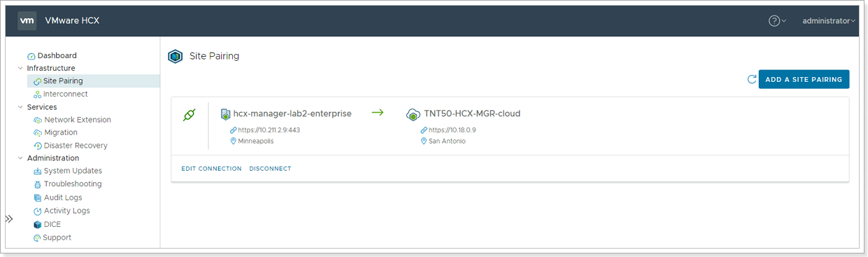The height and width of the screenshot is (257, 868).
Task: Open Disaster Recovery page
Action: (x=76, y=146)
